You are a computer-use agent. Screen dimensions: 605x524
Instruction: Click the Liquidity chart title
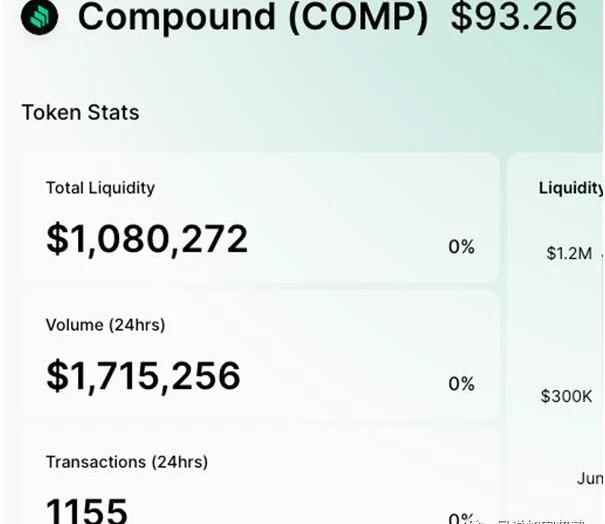(x=571, y=188)
